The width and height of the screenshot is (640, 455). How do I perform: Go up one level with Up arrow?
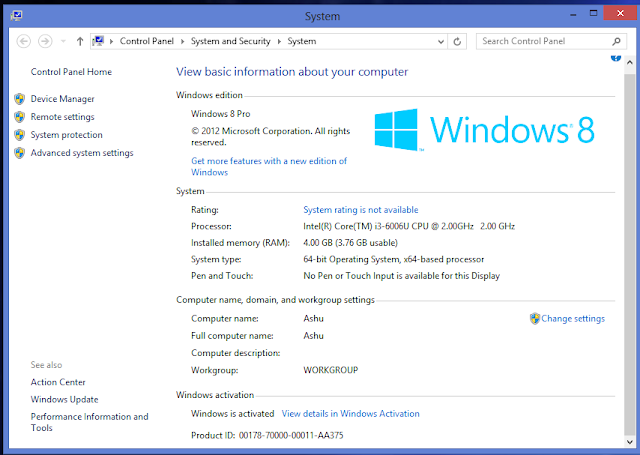pos(80,41)
